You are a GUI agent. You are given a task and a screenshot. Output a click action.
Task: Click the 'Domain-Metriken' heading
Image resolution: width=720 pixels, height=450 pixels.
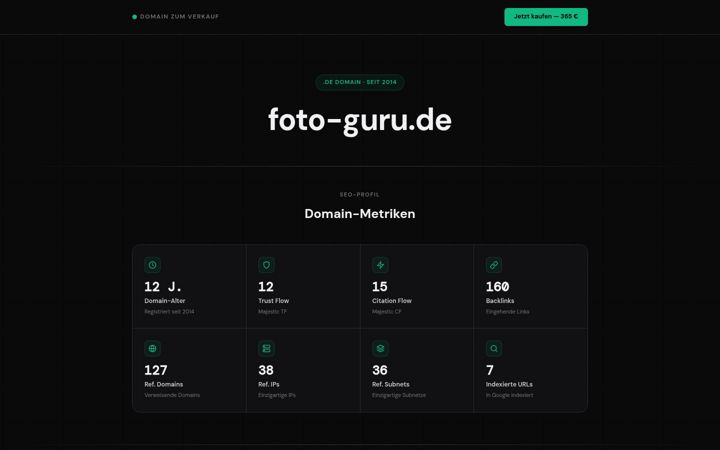tap(360, 214)
